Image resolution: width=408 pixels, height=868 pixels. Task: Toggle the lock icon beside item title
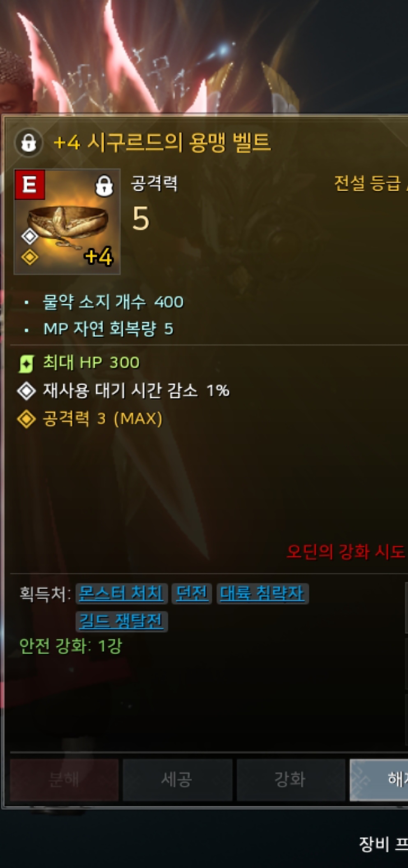click(28, 142)
